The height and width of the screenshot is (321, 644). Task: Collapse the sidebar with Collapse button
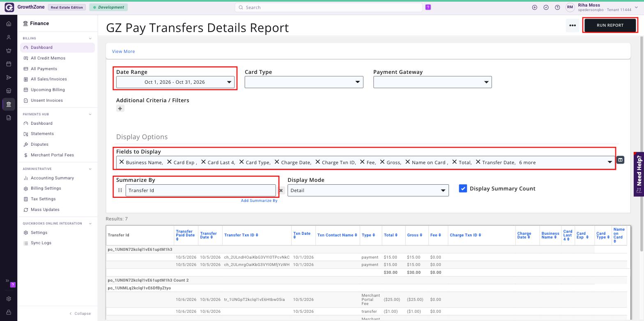(80, 314)
